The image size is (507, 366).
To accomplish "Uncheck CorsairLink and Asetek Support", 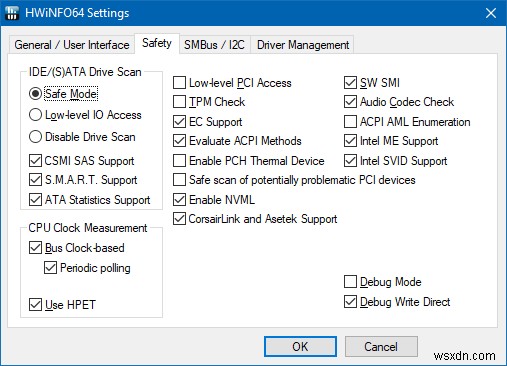I will [x=179, y=219].
